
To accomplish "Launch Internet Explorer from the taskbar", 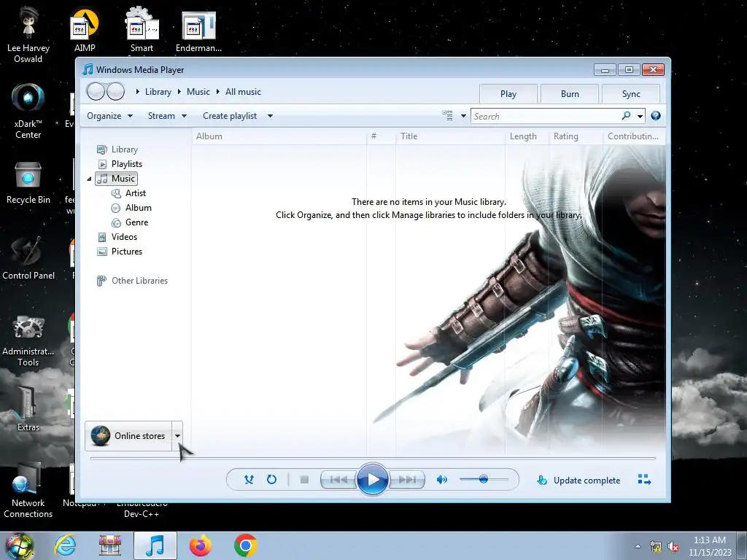I will pos(65,545).
